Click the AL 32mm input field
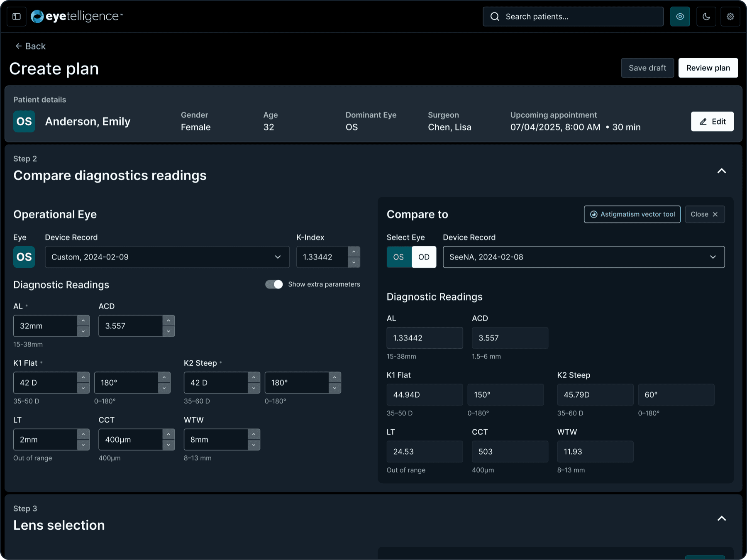747x560 pixels. coord(46,326)
